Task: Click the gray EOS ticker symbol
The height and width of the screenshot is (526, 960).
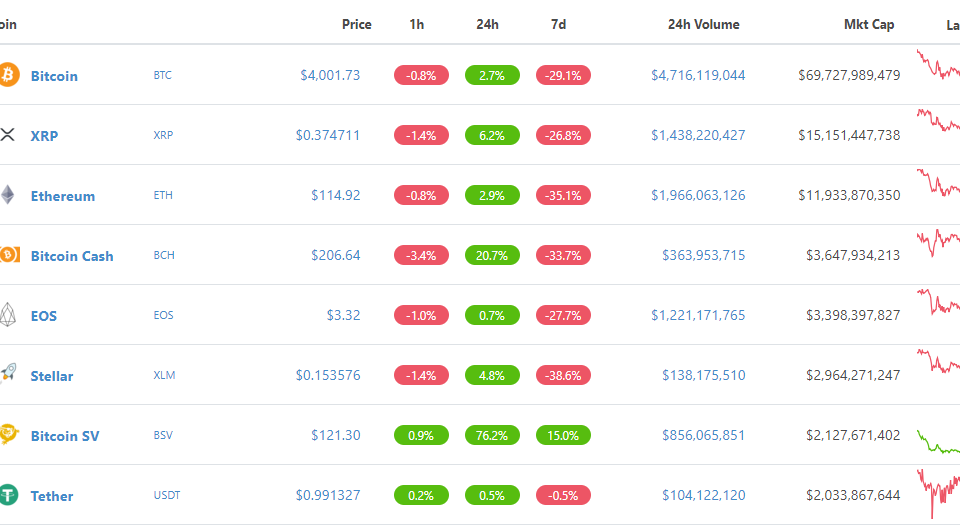Action: point(163,315)
